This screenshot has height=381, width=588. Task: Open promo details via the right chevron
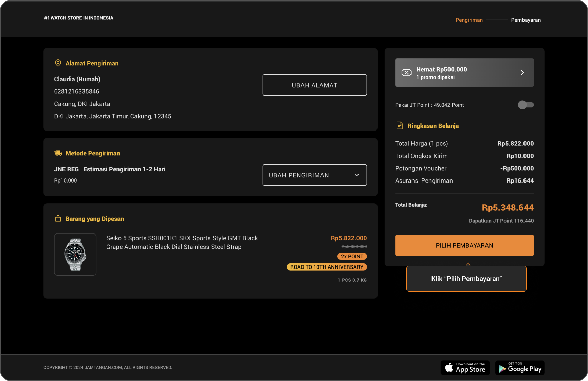(x=522, y=73)
